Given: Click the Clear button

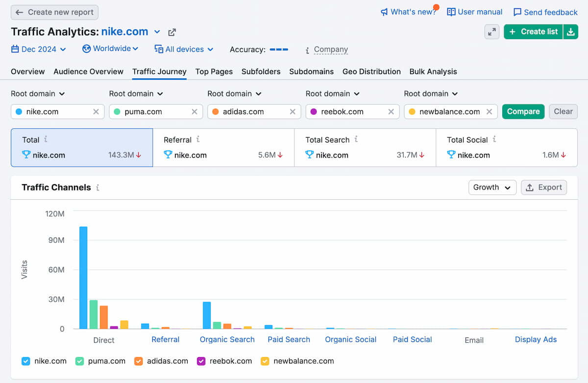Looking at the screenshot, I should pyautogui.click(x=563, y=112).
